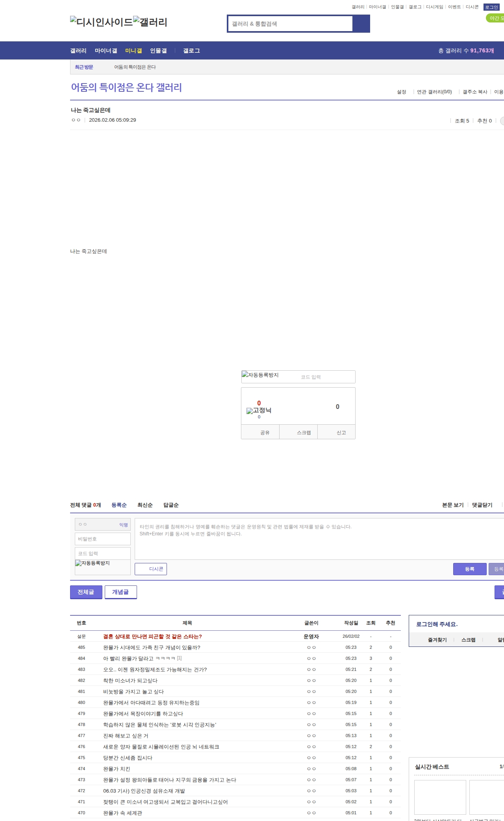
Task: Click the DCInside logo image
Action: (101, 22)
